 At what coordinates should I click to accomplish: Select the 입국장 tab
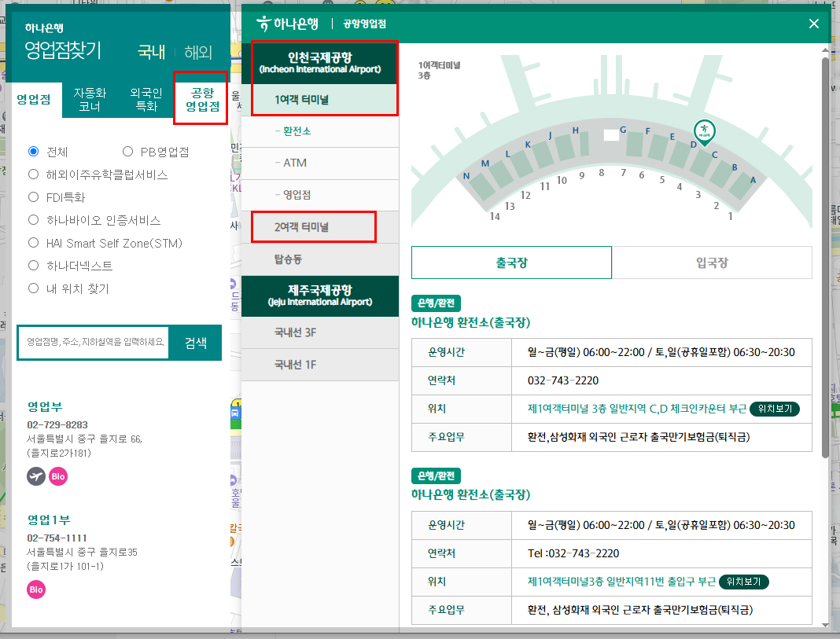(712, 263)
